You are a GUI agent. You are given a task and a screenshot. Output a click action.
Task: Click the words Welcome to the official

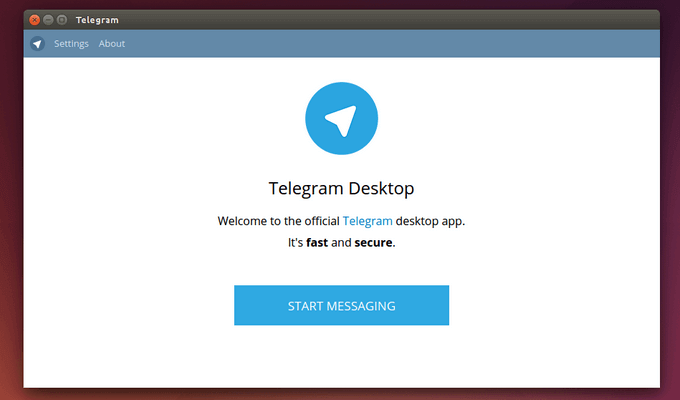278,221
